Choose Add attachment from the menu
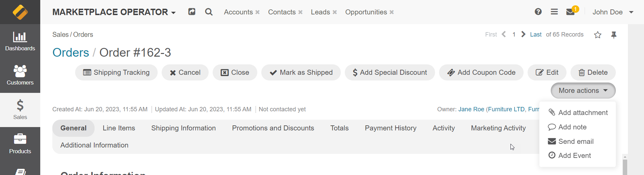The image size is (644, 175). (x=578, y=113)
